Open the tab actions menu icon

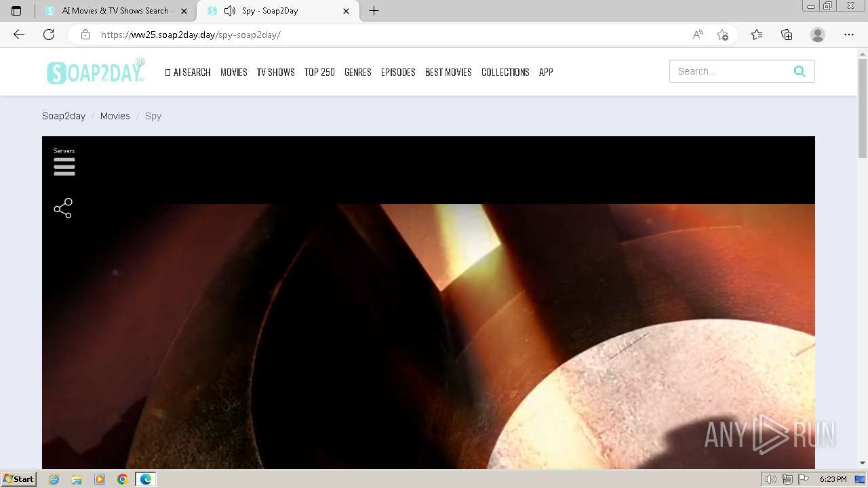(16, 11)
